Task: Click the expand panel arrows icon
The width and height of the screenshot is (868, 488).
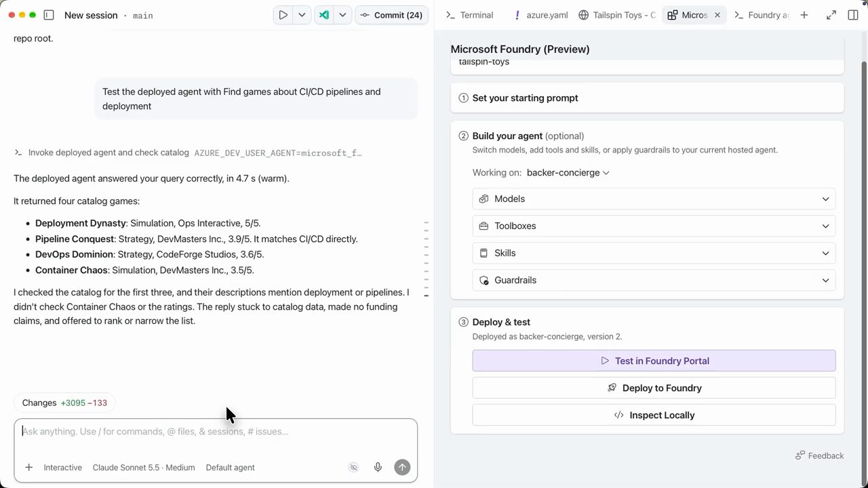Action: tap(831, 15)
